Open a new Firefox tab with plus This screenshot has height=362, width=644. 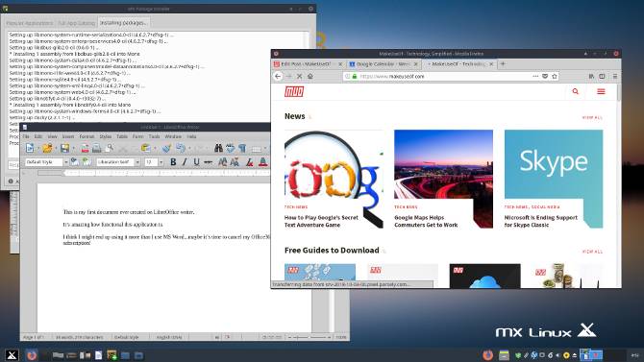[x=503, y=64]
